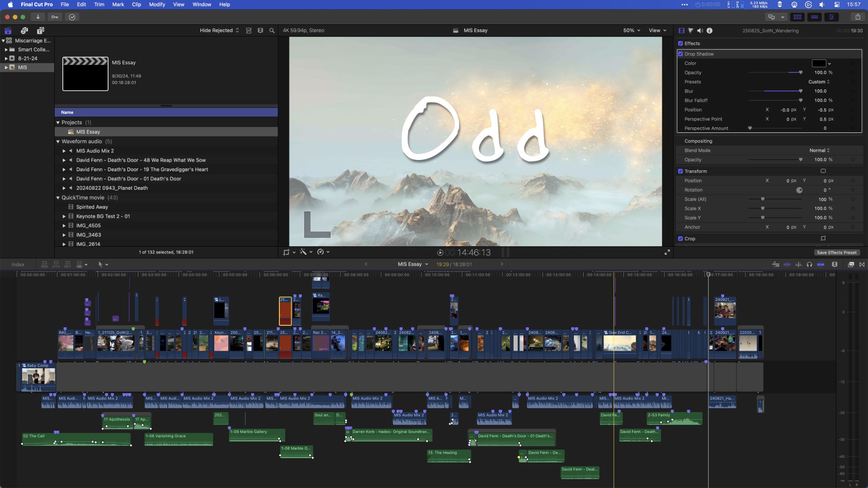
Task: Open the Keyword Editor key icon
Action: (x=55, y=17)
